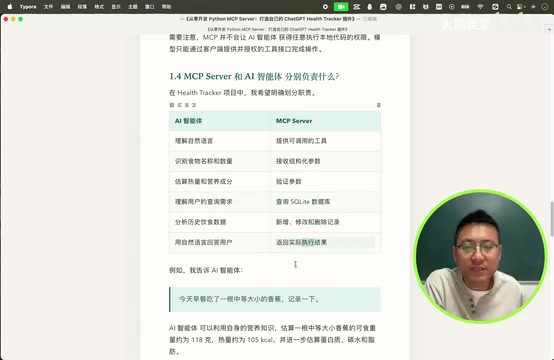Click the microphone icon in menu bar

tap(370, 6)
